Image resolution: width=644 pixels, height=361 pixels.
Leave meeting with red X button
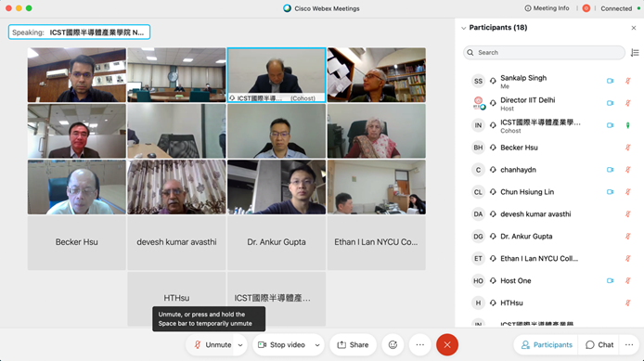point(447,345)
